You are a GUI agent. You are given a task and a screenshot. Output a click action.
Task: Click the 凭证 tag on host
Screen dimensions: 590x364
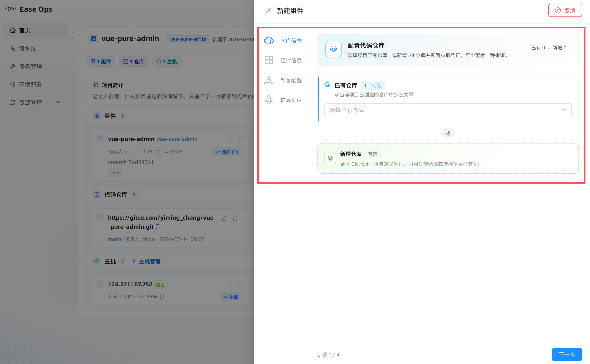231,297
